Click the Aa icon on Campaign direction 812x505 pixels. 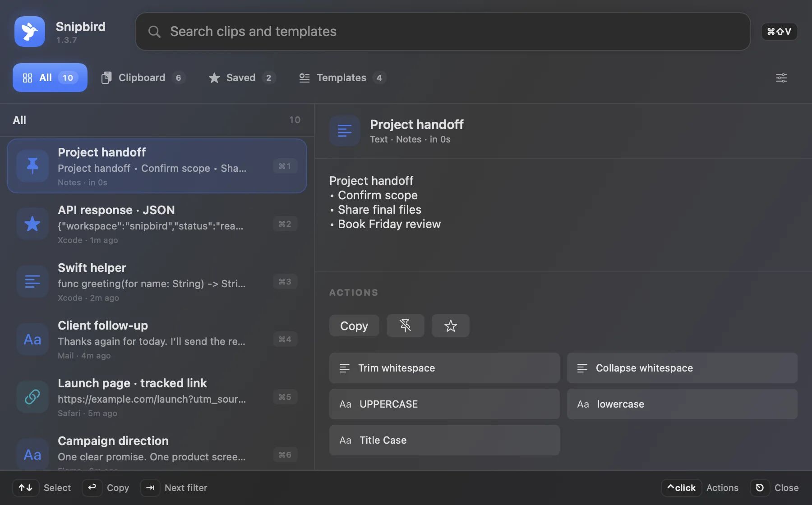click(x=32, y=454)
